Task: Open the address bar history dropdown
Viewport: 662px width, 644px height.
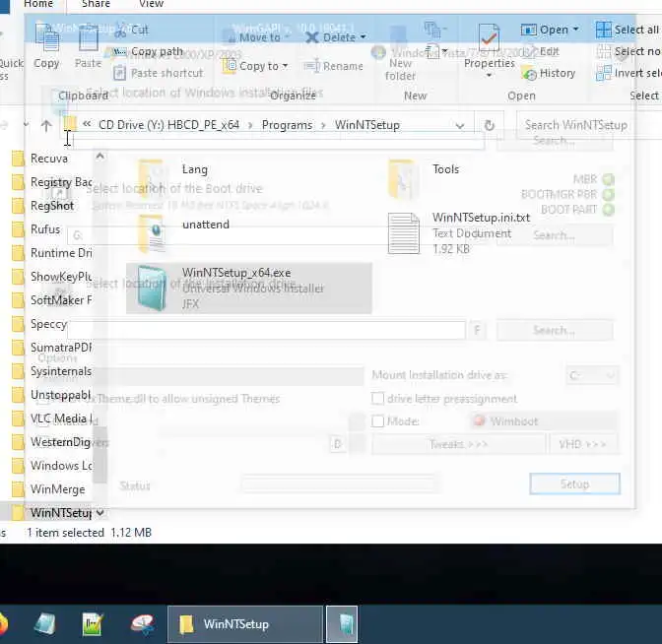Action: [460, 125]
